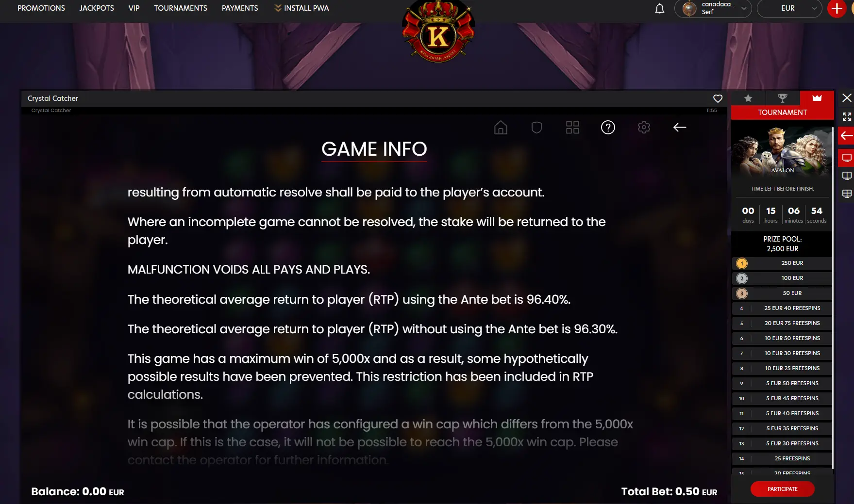Switch to single screen view

click(847, 158)
